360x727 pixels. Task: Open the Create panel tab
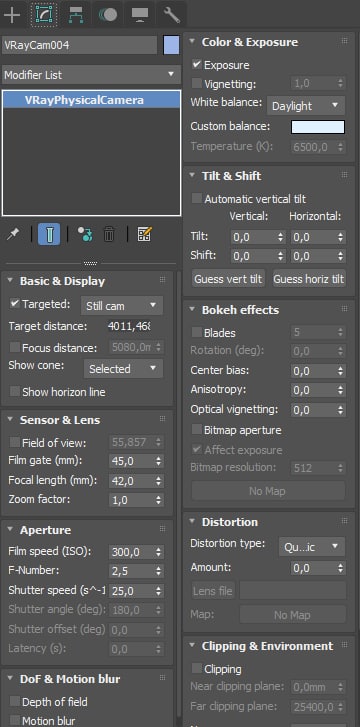[x=12, y=15]
